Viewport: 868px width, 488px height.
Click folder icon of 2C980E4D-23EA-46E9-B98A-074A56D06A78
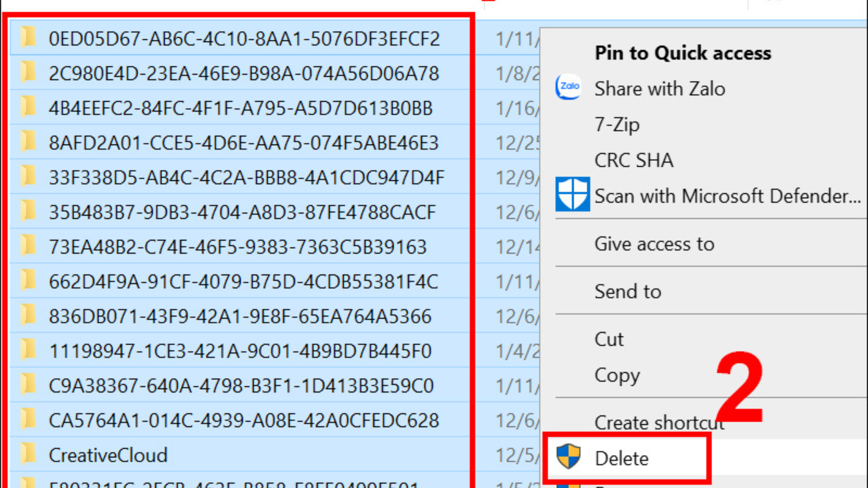28,72
